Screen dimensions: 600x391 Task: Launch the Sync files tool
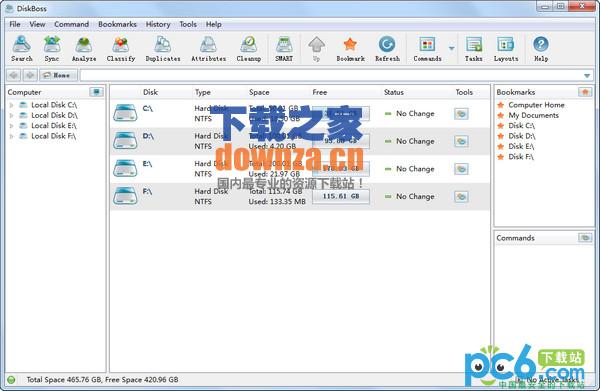pyautogui.click(x=52, y=49)
